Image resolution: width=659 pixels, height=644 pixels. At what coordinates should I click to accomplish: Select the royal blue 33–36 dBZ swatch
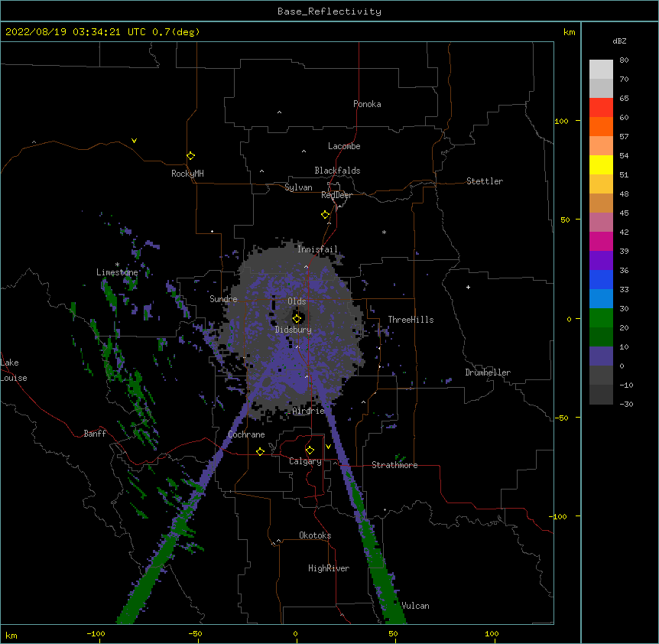[x=601, y=279]
